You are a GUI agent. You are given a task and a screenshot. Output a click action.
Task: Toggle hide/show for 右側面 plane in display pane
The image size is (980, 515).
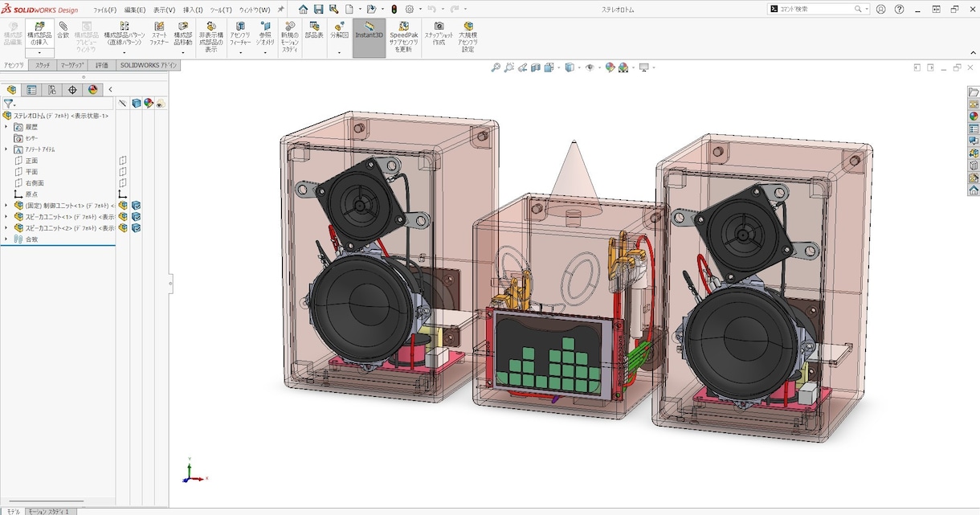tap(123, 183)
